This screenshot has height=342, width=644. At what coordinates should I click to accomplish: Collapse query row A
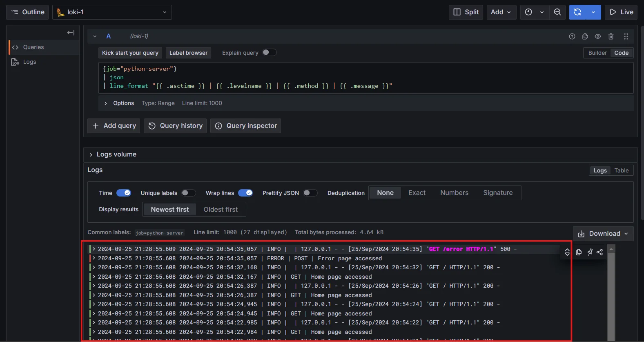95,36
